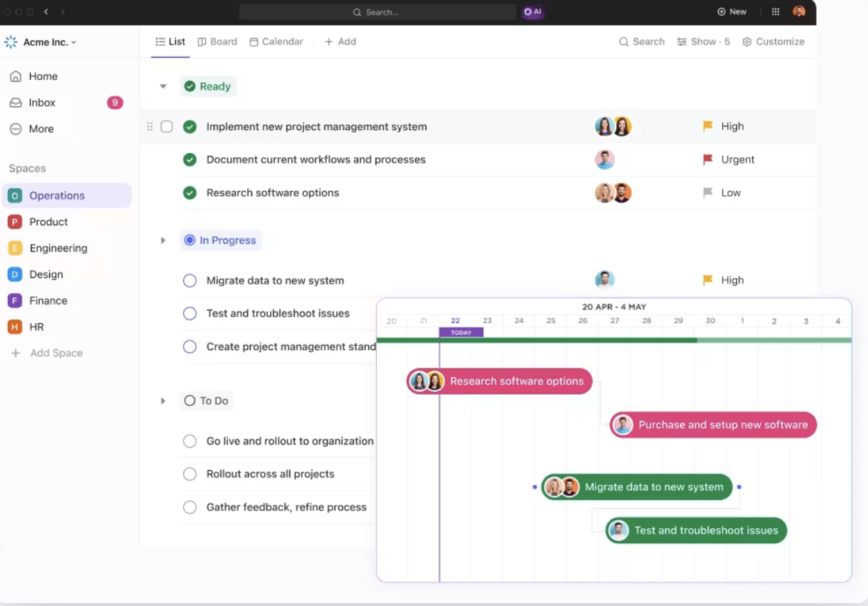This screenshot has height=606, width=868.
Task: Click the More ellipsis sidebar icon
Action: click(x=16, y=129)
